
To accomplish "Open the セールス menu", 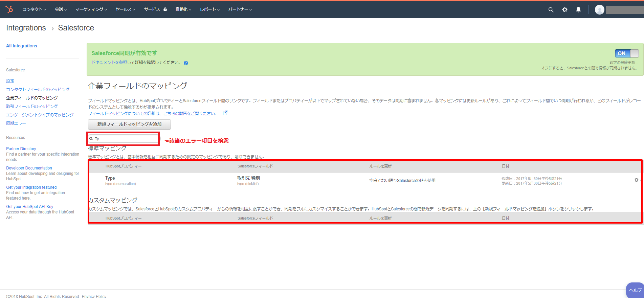I will tap(125, 9).
